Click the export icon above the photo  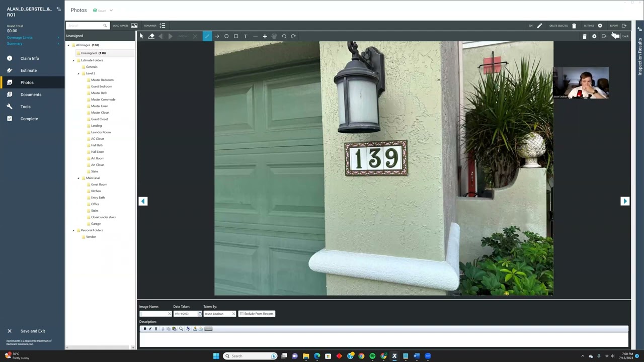point(604,36)
